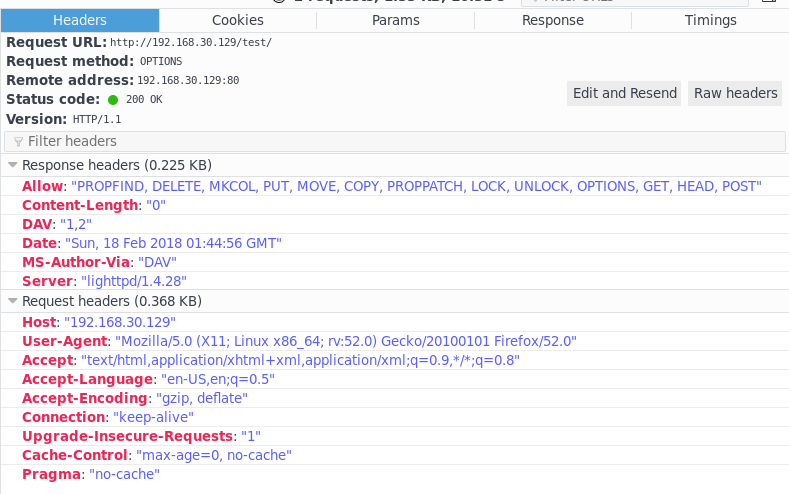Screen dimensions: 789x494
Task: Select the Allow header value
Action: 415,186
